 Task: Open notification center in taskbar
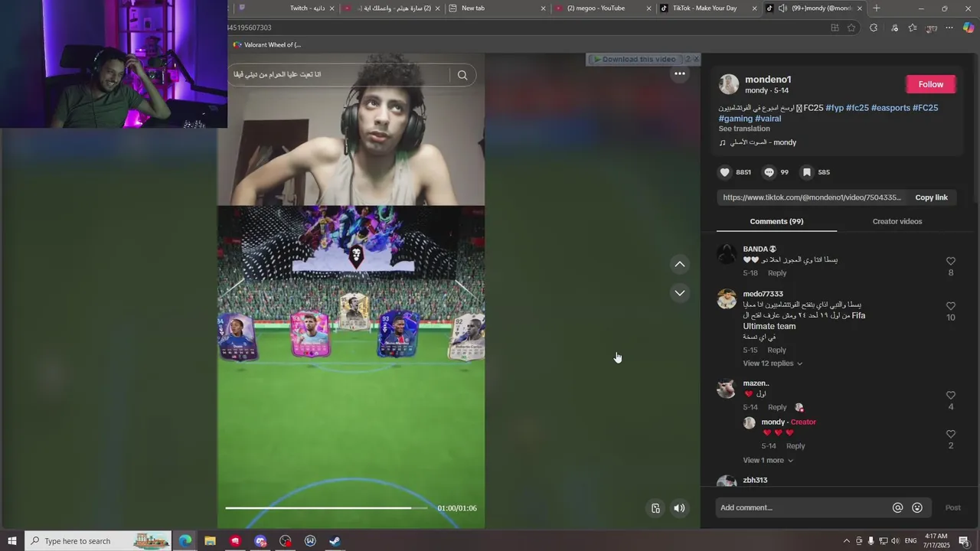(965, 541)
